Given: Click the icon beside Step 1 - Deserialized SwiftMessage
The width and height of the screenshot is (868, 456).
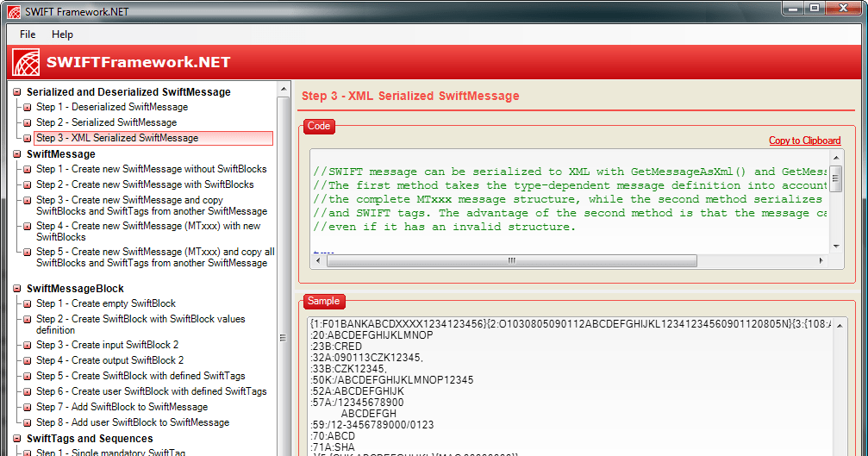Looking at the screenshot, I should [x=27, y=108].
